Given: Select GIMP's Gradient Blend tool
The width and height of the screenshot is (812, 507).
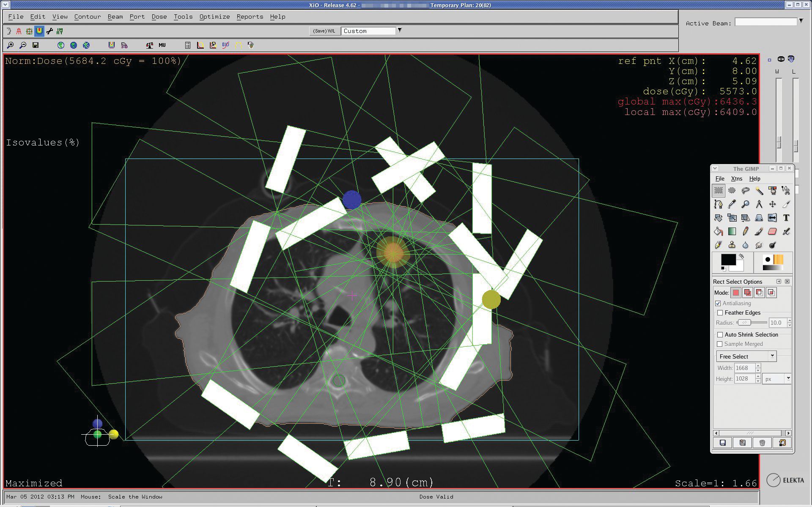Looking at the screenshot, I should click(732, 231).
